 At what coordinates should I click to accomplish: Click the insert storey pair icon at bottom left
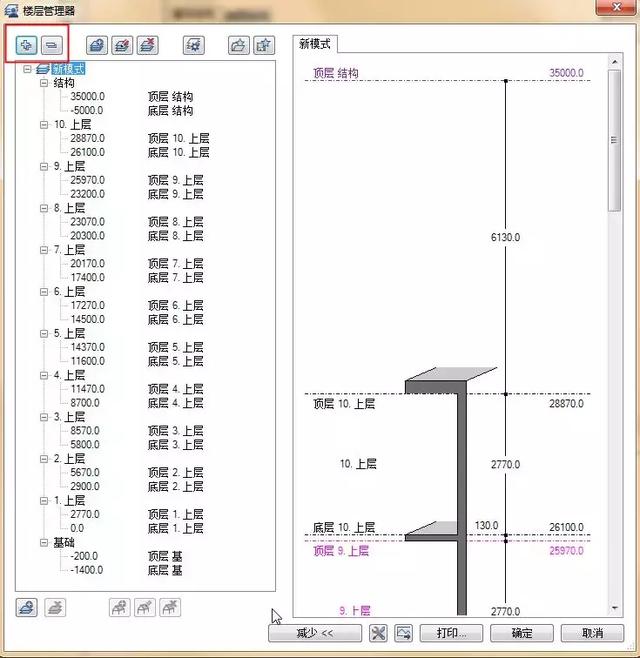(26, 607)
